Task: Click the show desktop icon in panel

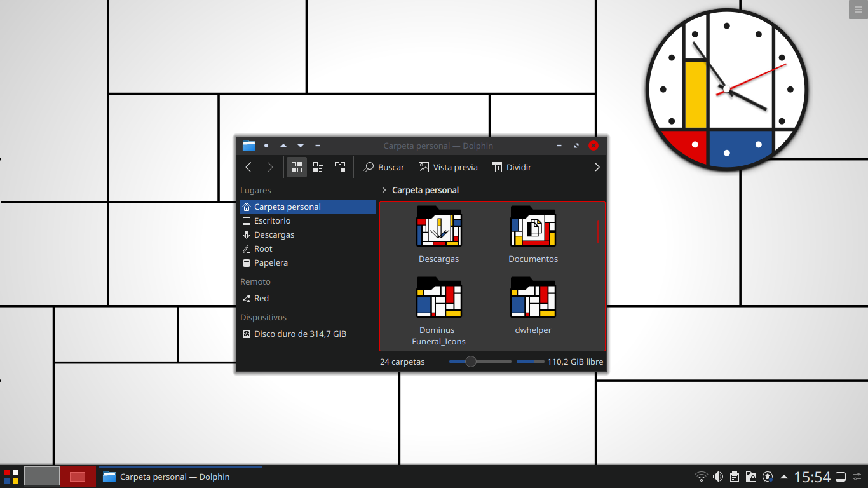Action: (840, 477)
